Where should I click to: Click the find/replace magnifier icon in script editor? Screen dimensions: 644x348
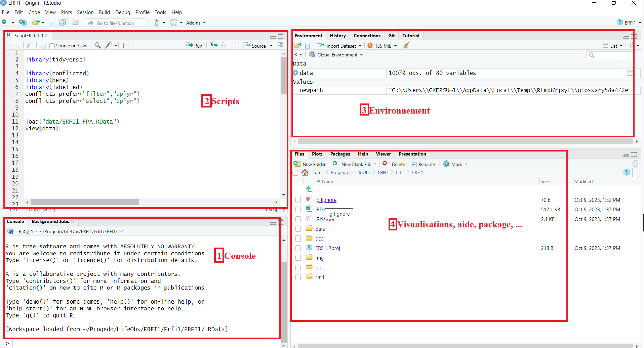(x=98, y=45)
